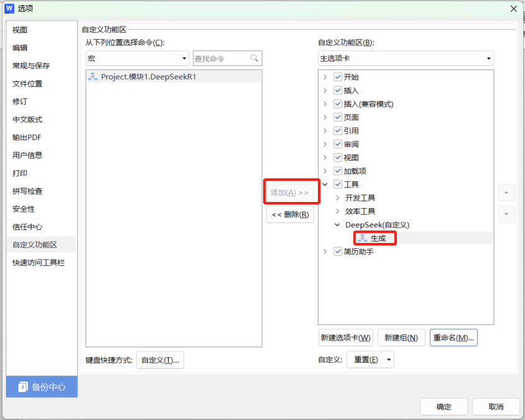
Task: Click the 新建选项卡(W) button
Action: (x=345, y=338)
